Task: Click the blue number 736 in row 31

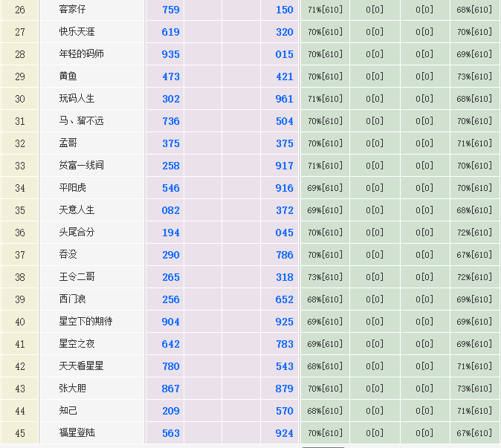Action: click(171, 121)
